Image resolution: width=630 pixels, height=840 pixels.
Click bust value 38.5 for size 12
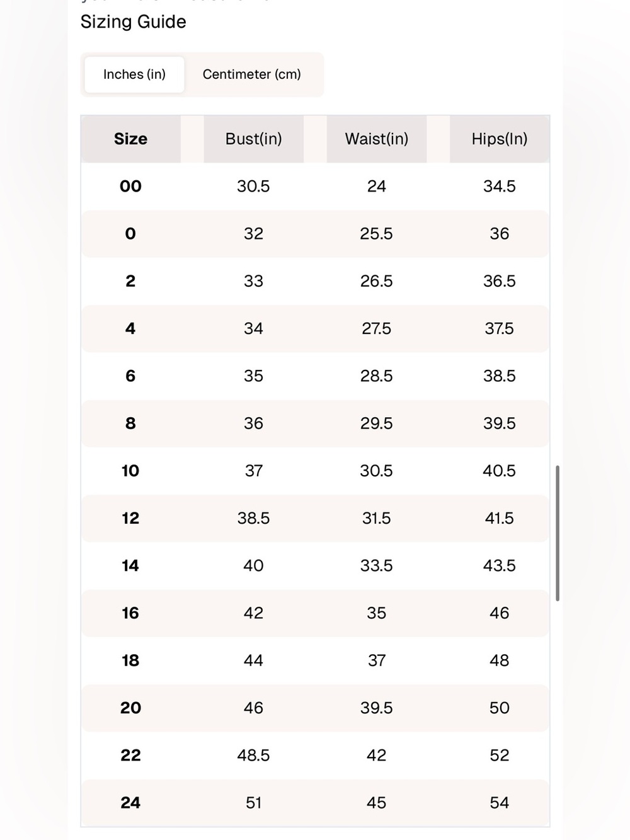253,518
